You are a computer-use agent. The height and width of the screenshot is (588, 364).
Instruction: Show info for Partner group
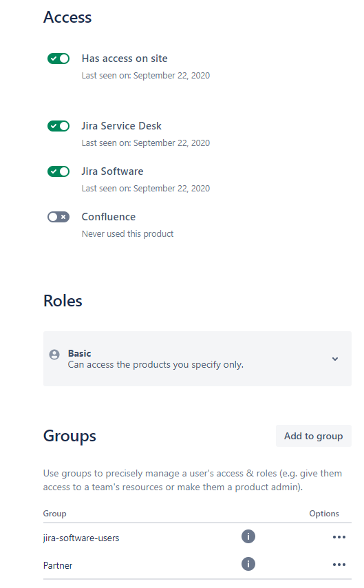(248, 564)
